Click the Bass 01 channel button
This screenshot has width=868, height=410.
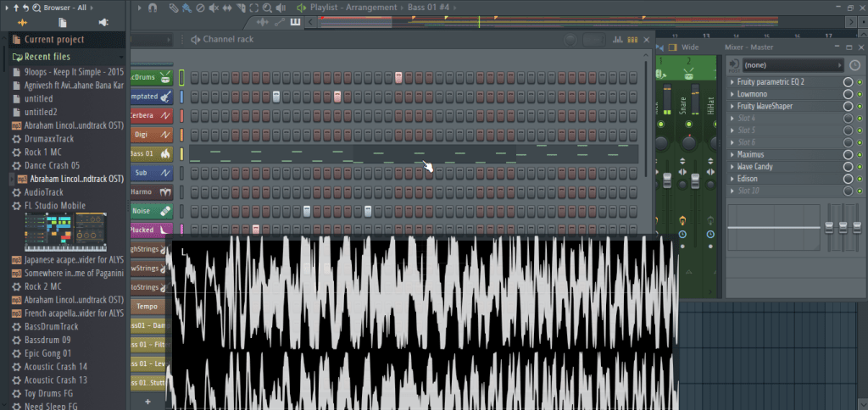147,153
